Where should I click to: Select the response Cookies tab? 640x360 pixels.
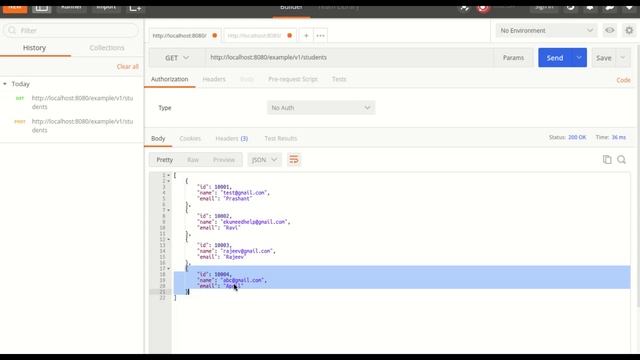tap(190, 139)
